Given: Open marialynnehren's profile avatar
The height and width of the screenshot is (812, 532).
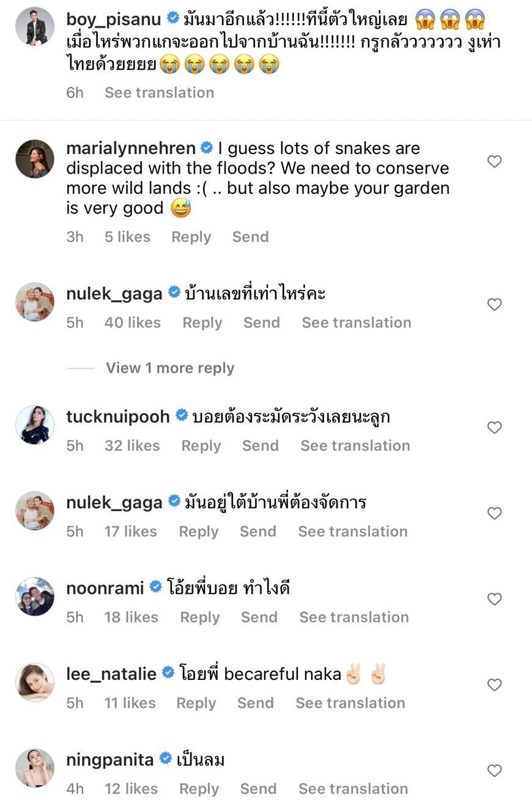Looking at the screenshot, I should pos(34,159).
